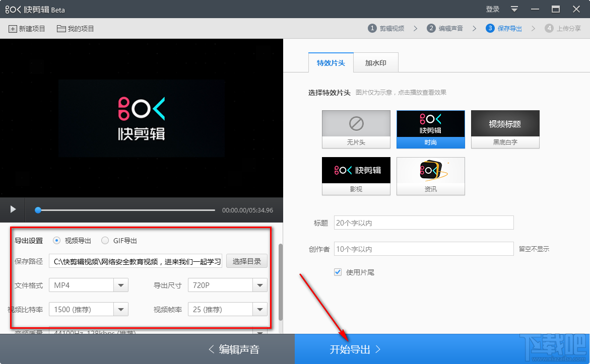Enable the 使用片尾 checkbox
Image resolution: width=590 pixels, height=364 pixels.
click(337, 272)
